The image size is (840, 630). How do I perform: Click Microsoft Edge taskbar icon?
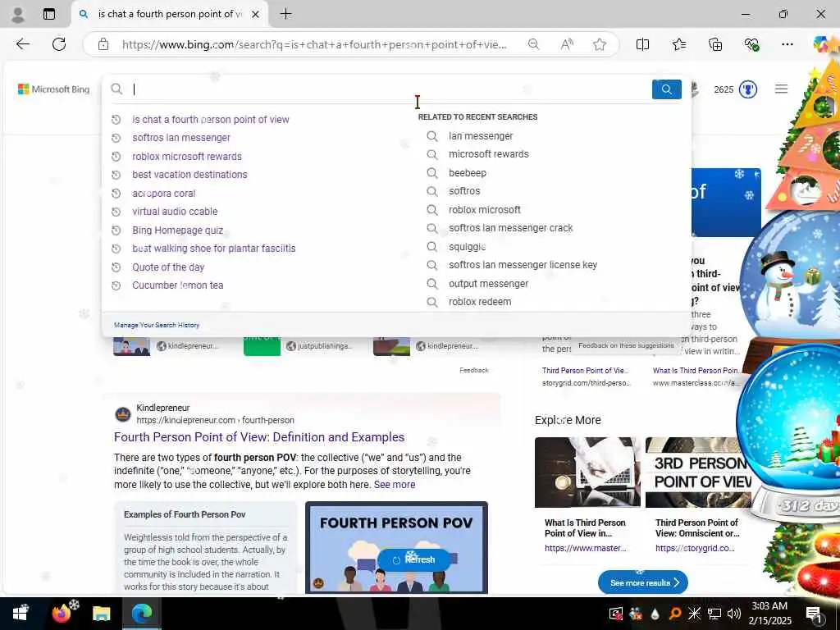point(141,614)
